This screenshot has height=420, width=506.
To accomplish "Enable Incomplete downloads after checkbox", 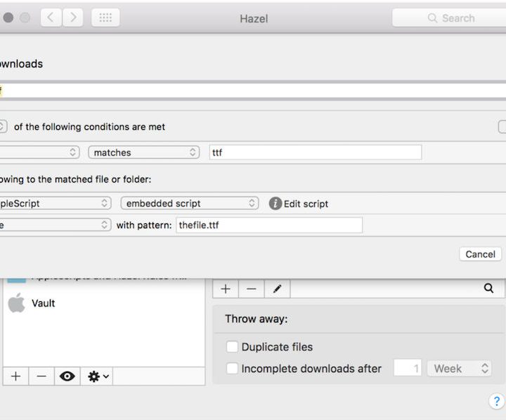I will pyautogui.click(x=232, y=369).
